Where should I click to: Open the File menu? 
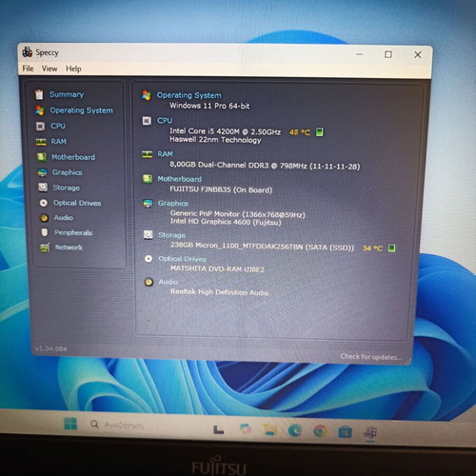(28, 69)
